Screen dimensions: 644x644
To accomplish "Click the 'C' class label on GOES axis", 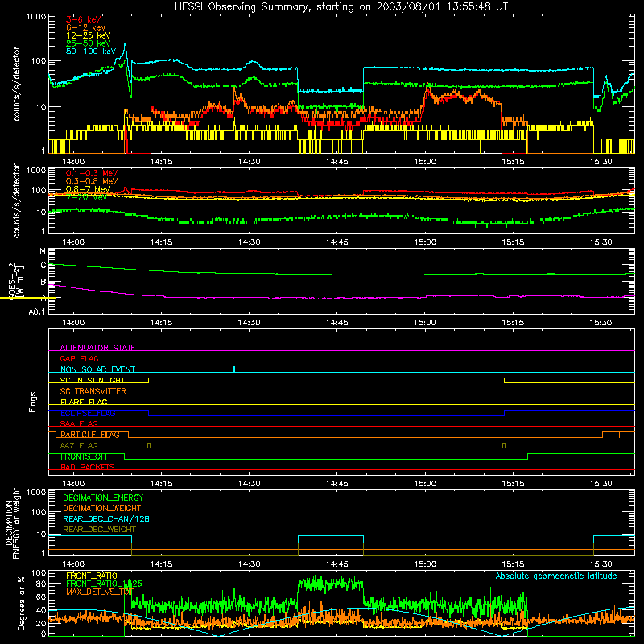I will pos(43,266).
